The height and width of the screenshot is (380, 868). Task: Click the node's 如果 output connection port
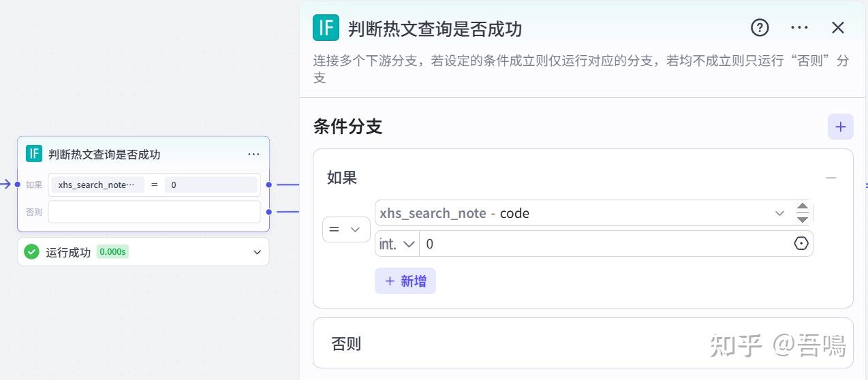point(270,185)
